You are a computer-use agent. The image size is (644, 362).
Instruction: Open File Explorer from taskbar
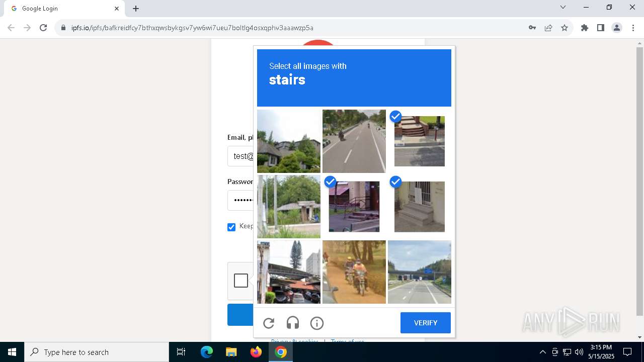click(x=231, y=352)
